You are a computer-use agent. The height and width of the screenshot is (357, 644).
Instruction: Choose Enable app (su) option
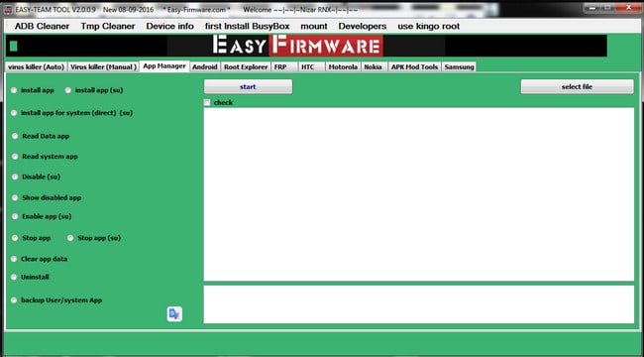point(15,216)
